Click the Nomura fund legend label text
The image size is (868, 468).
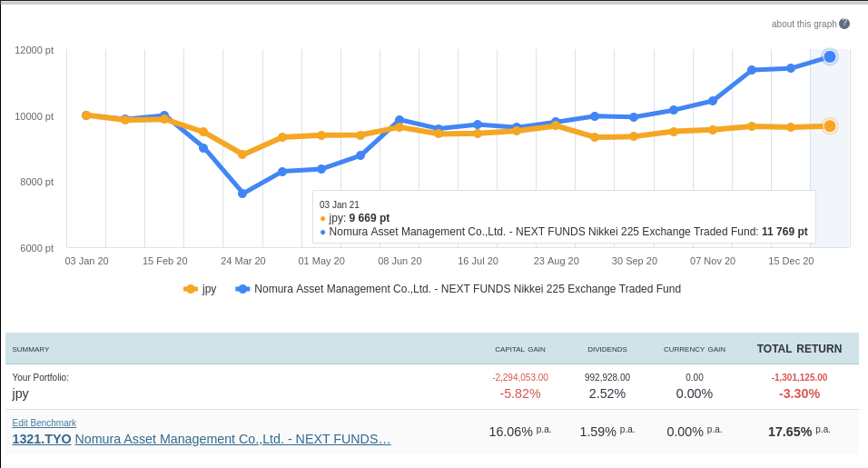[467, 289]
